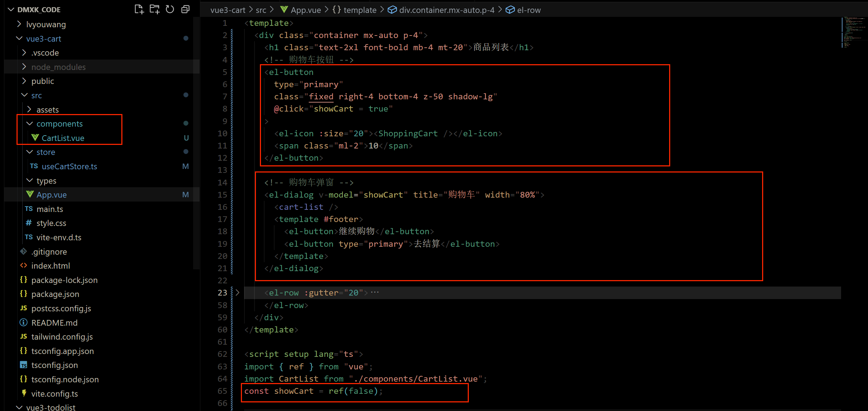The height and width of the screenshot is (411, 868).
Task: Click the div.container.mx-auto.p-4 breadcrumb
Action: [446, 10]
